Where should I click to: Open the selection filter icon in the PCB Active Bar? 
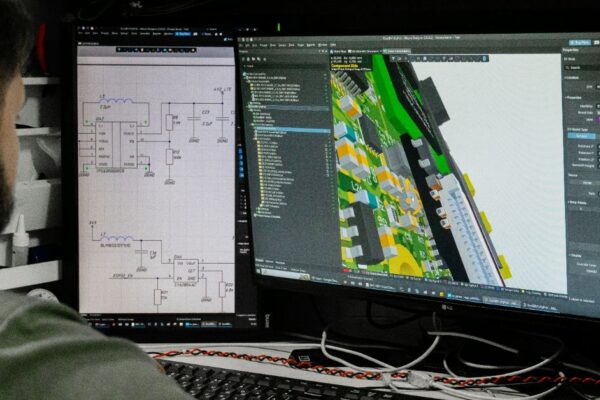(x=393, y=58)
